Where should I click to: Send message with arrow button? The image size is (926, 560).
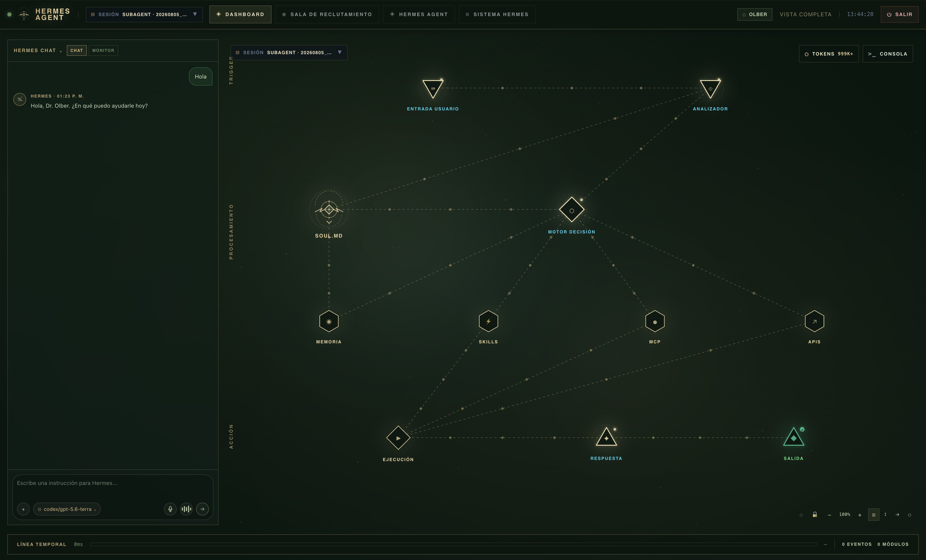pos(202,509)
